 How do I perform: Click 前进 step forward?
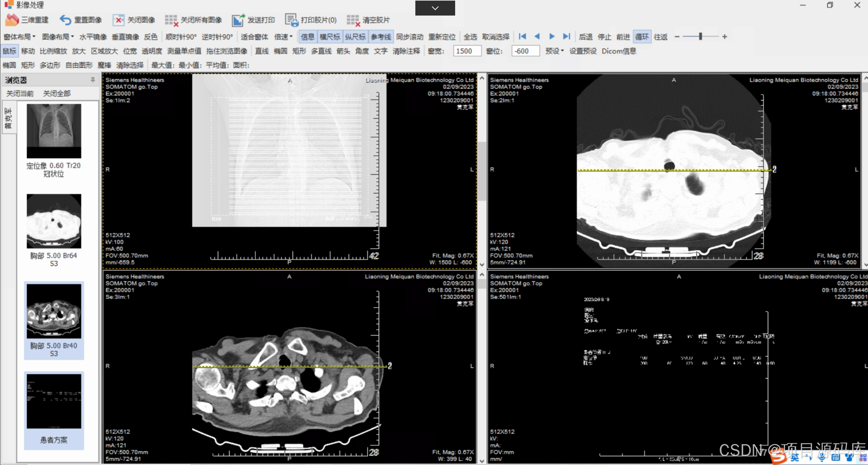coord(623,37)
